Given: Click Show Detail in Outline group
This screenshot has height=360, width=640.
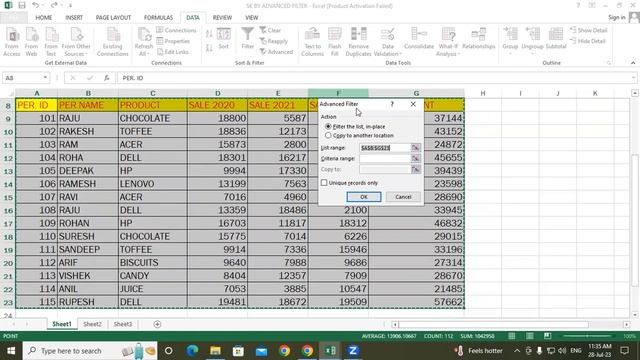Looking at the screenshot, I should [589, 30].
